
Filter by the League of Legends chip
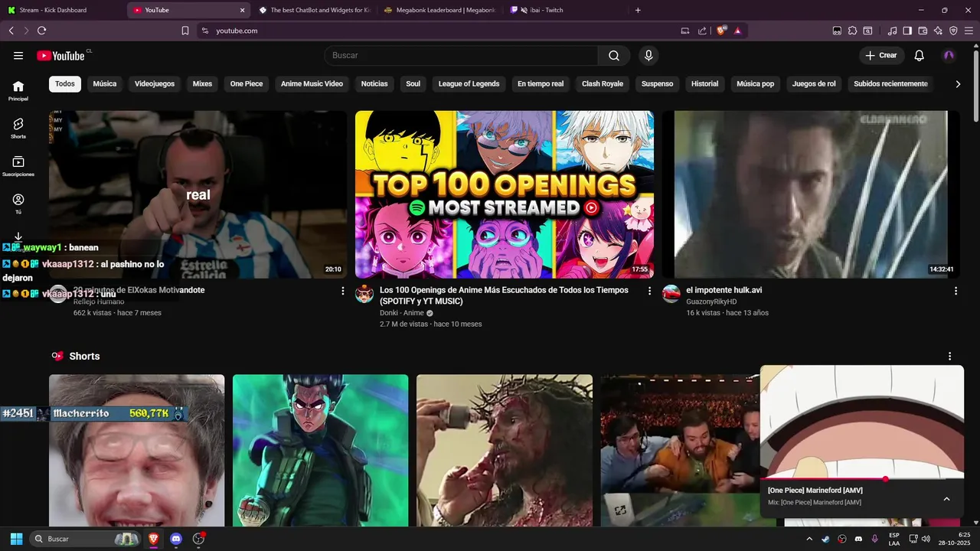click(469, 83)
